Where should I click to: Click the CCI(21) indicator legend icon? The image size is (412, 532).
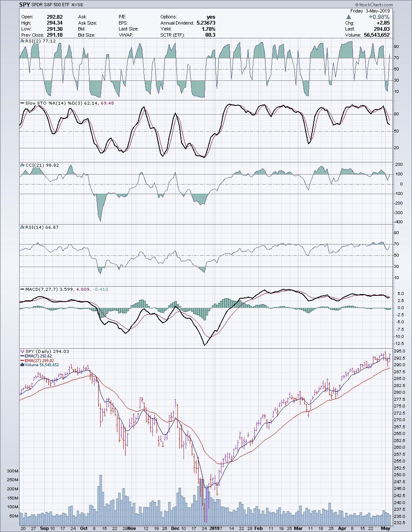pyautogui.click(x=22, y=165)
